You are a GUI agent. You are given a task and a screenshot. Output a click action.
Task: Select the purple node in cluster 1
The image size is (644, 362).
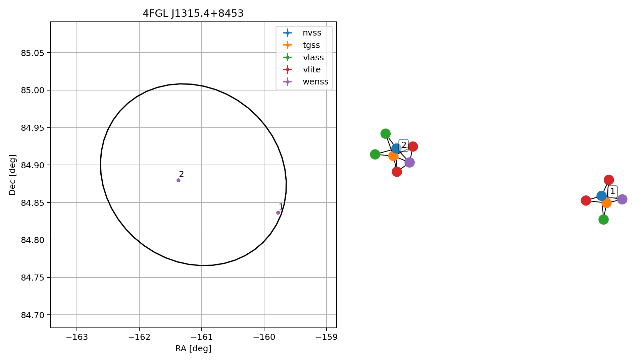pyautogui.click(x=622, y=199)
